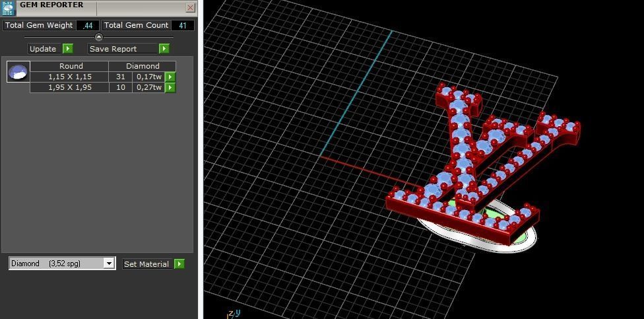
Task: Click the Total Gem Count value field
Action: click(182, 25)
